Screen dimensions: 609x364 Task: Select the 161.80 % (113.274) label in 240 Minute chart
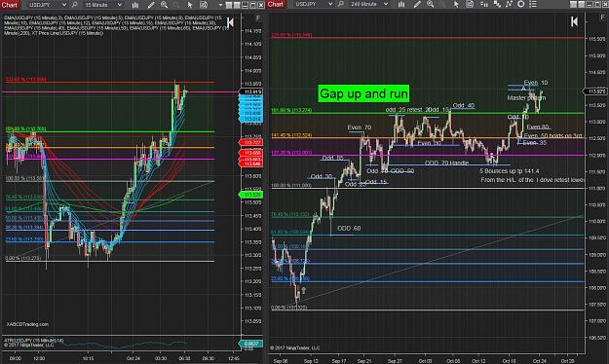[x=291, y=111]
